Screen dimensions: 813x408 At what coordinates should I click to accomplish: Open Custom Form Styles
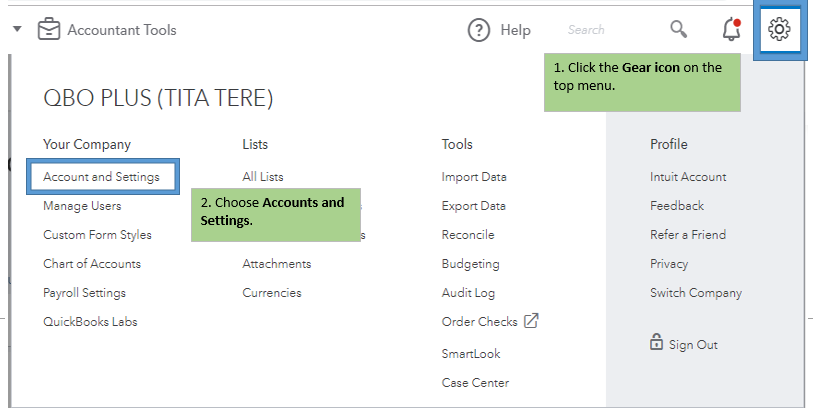coord(97,235)
